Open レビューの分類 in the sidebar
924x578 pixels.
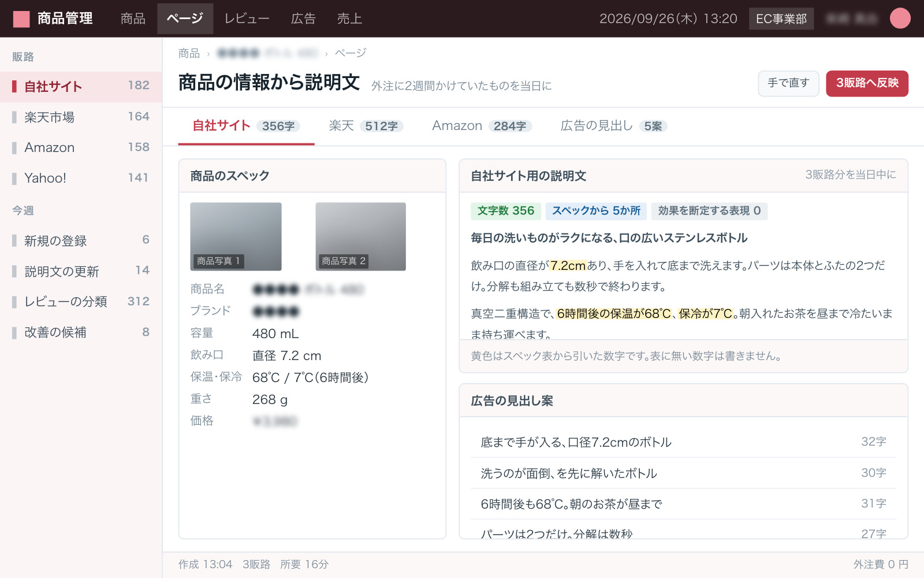point(81,302)
